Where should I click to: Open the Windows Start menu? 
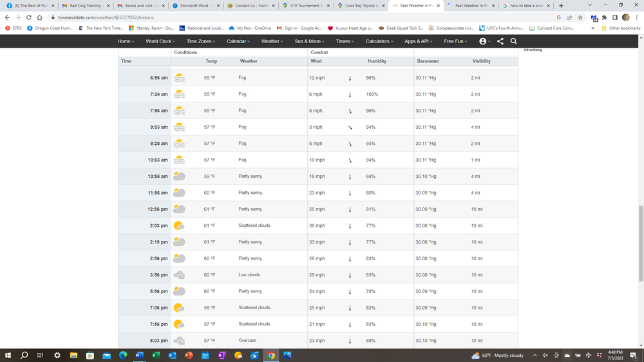tap(8, 355)
